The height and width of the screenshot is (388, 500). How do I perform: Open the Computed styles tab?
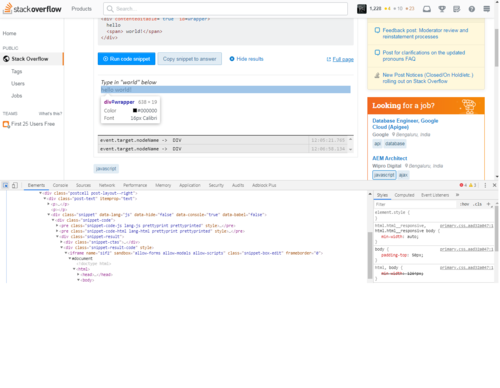click(404, 195)
